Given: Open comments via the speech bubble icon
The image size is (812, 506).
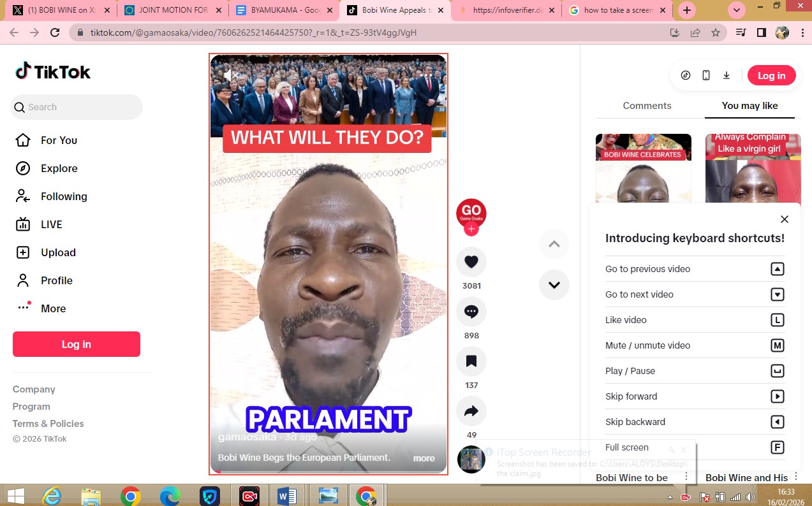Looking at the screenshot, I should point(471,312).
